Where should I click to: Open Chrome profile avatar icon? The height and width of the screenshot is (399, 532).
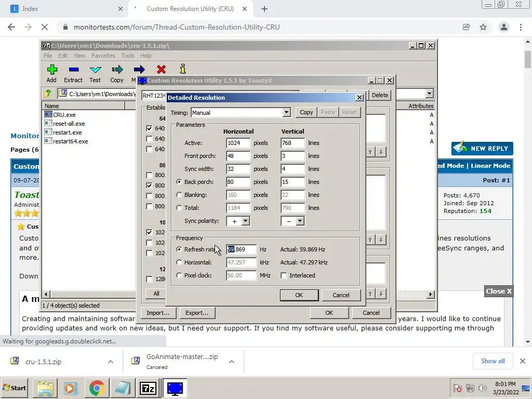tap(504, 27)
